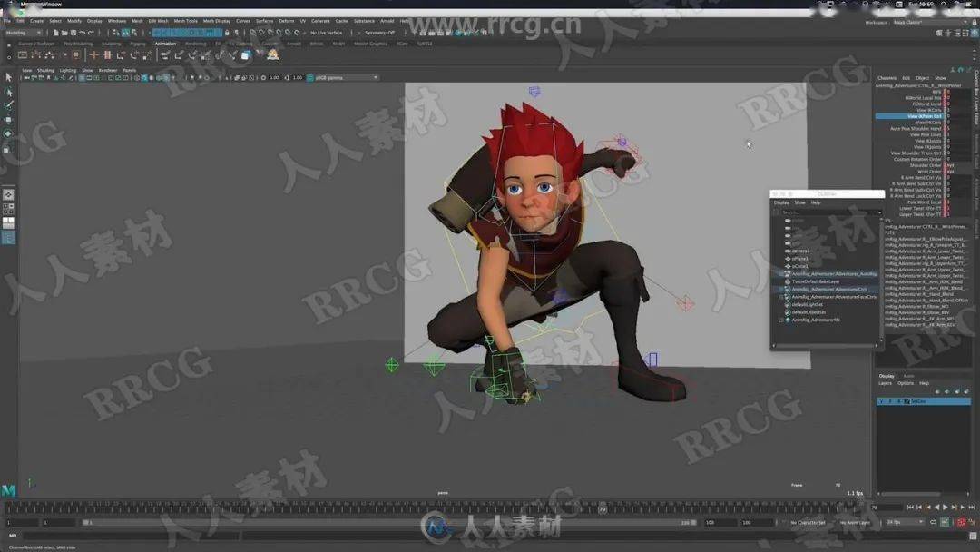Click the Set Key icon on Animation shelf

pyautogui.click(x=93, y=55)
